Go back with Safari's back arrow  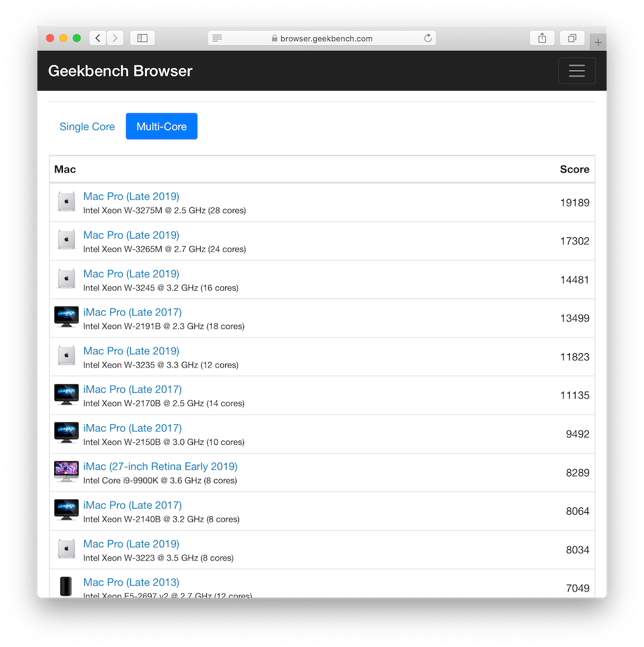97,38
